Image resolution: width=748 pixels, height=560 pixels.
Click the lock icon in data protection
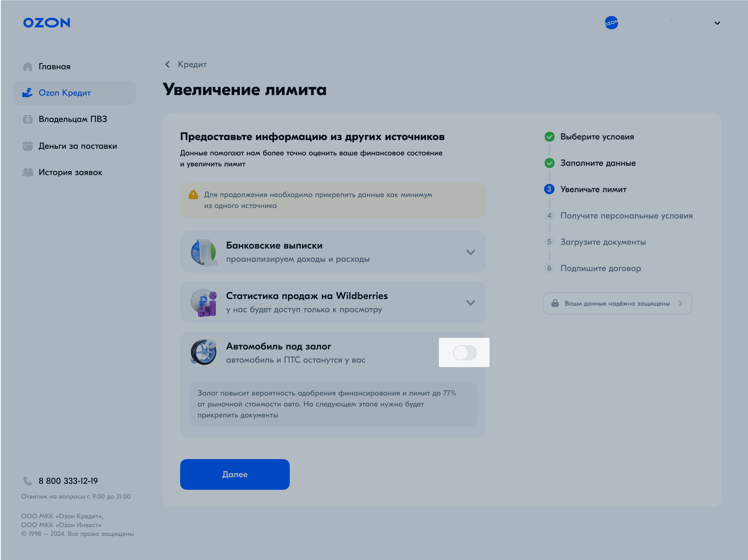pyautogui.click(x=555, y=303)
